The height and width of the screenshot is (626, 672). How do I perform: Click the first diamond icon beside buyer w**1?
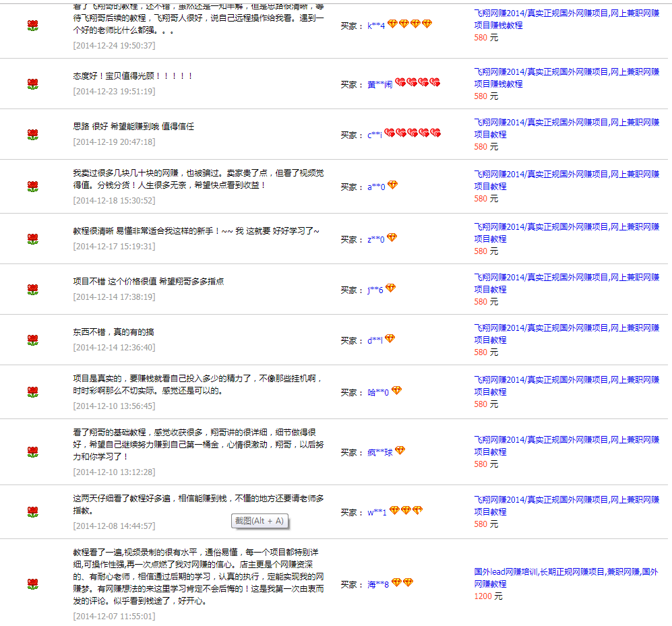tap(394, 511)
